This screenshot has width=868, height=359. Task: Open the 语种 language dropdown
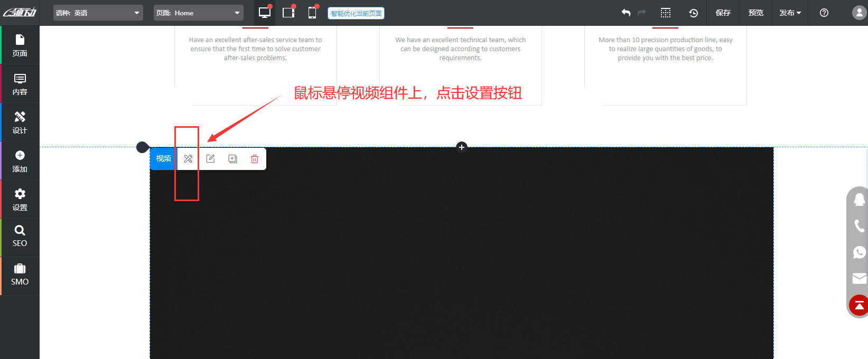[x=98, y=13]
